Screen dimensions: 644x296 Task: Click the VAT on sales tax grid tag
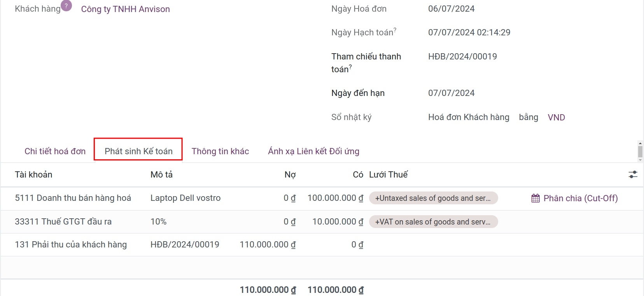point(433,222)
